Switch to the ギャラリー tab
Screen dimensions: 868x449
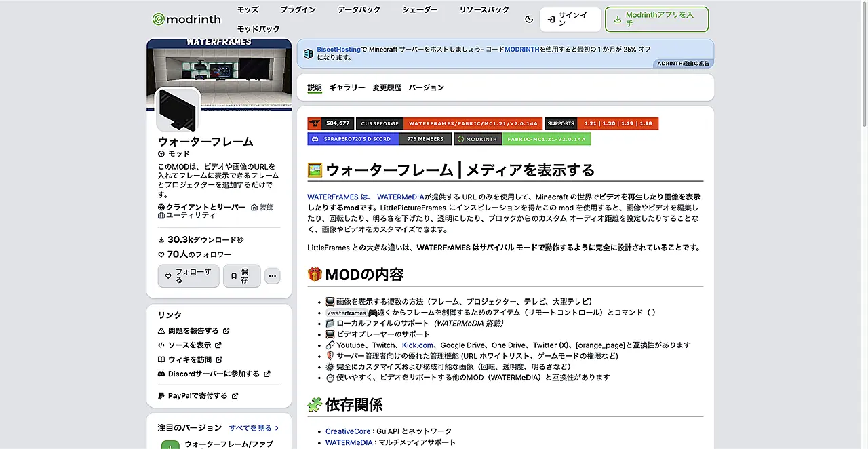347,87
